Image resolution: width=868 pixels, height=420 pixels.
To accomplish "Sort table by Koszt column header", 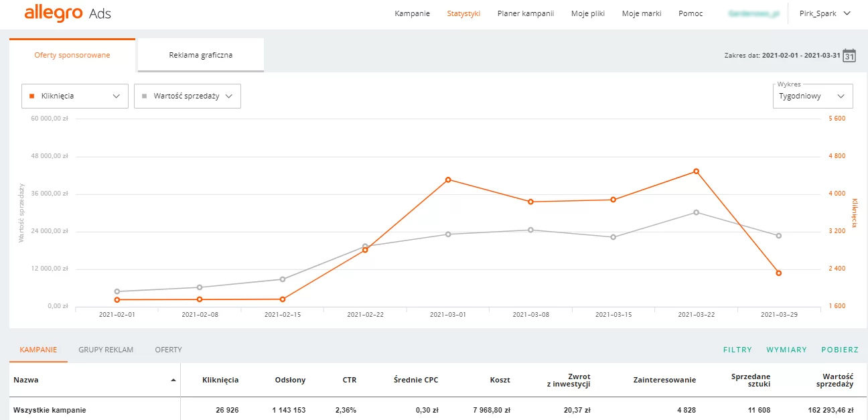I will coord(499,380).
